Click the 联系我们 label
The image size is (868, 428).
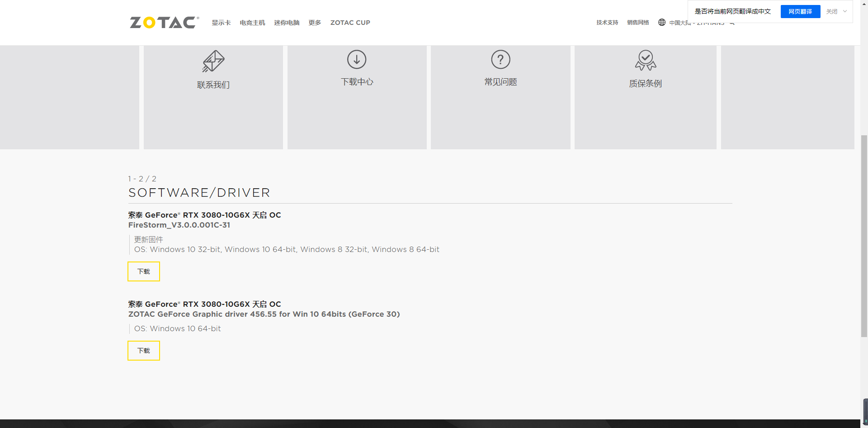(213, 85)
